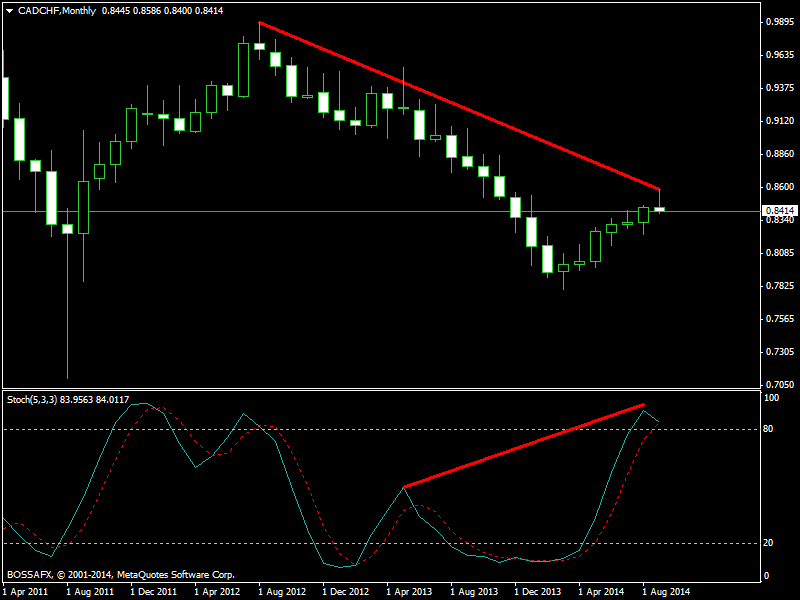Open the chart dropdown arrow beside CADCHF
Screen dimensions: 800x600
9,11
